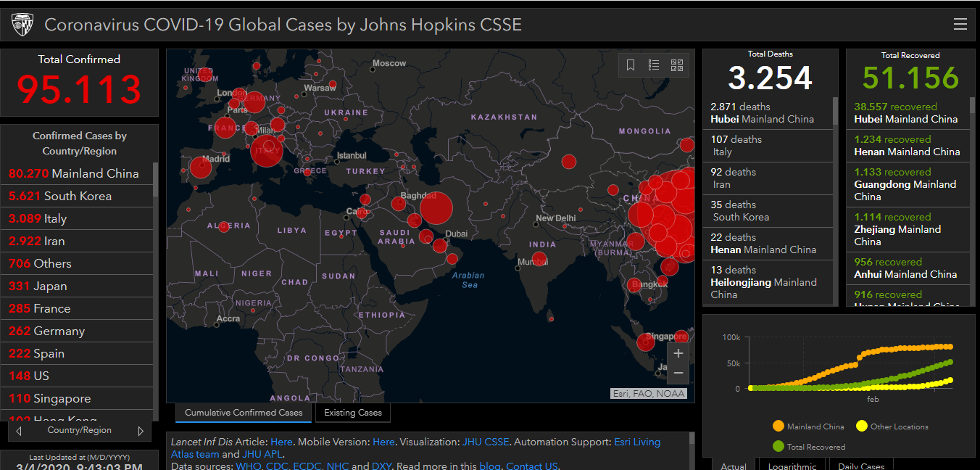
Task: Open the map legend list icon
Action: (x=654, y=65)
